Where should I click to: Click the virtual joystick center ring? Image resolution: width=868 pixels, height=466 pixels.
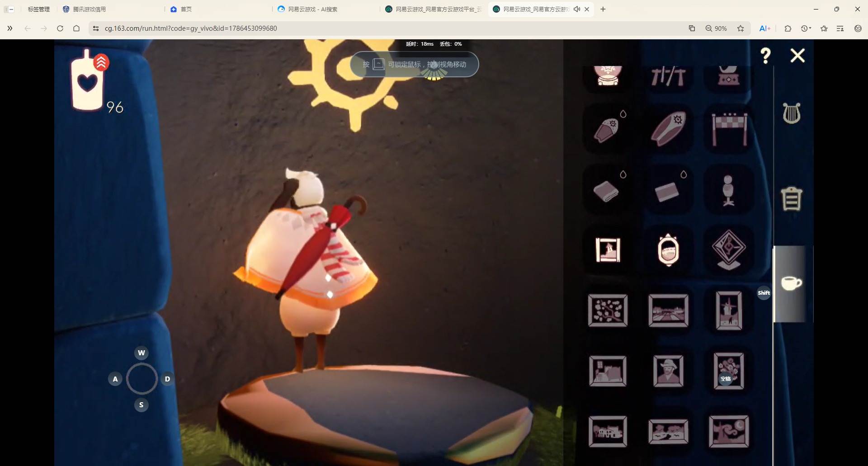(x=142, y=379)
